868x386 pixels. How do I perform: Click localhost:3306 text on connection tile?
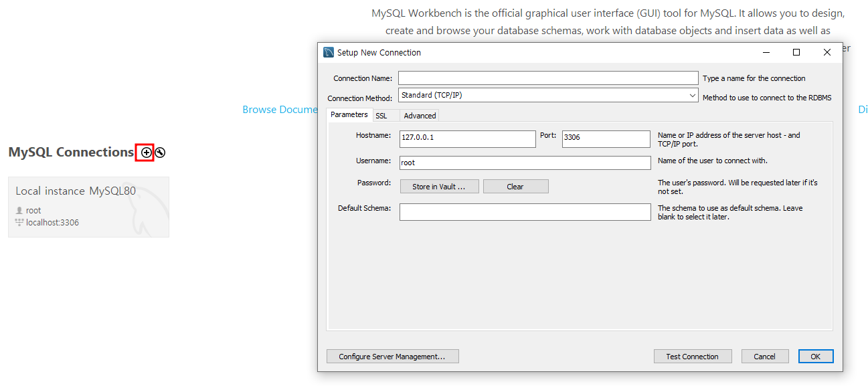[x=52, y=222]
